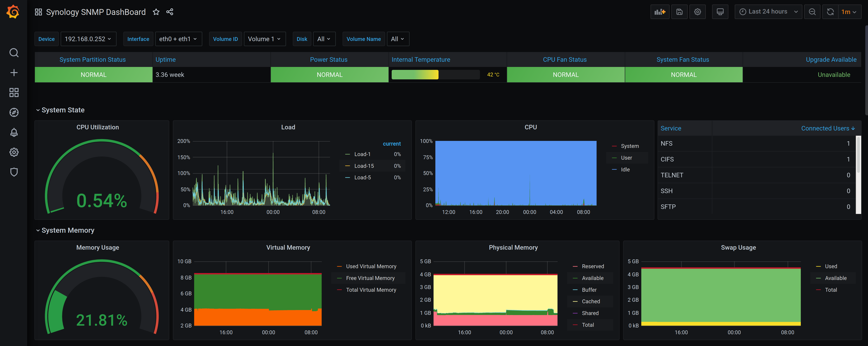The height and width of the screenshot is (346, 868).
Task: Toggle the Idle series in CPU legend
Action: [x=625, y=169]
